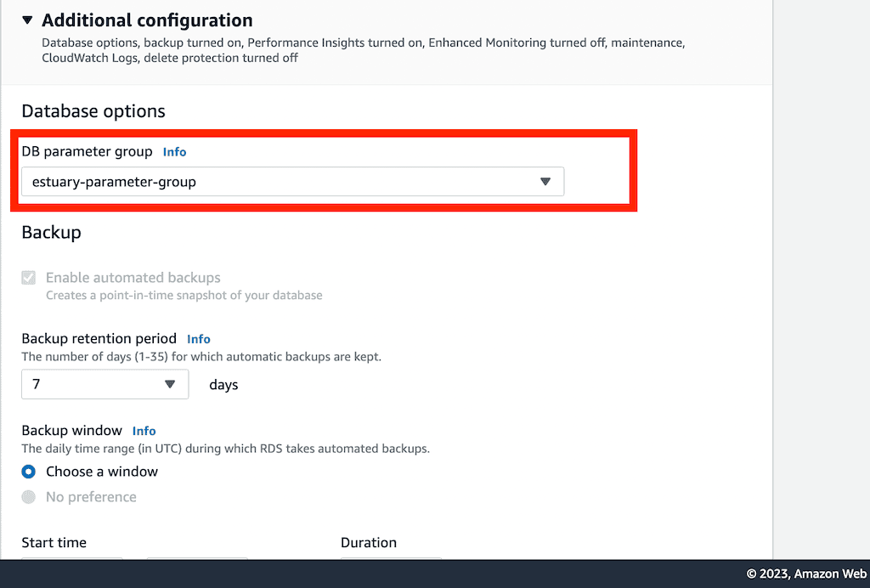This screenshot has width=870, height=588.
Task: View Info about the Backup window
Action: click(144, 431)
